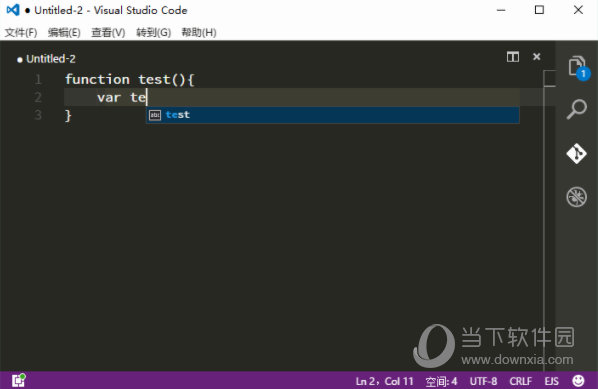The image size is (598, 389).
Task: Open the 编辑(E) menu
Action: (x=64, y=32)
